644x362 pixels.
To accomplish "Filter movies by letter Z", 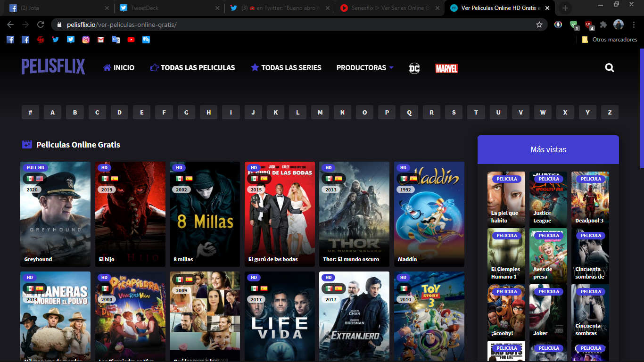I will (610, 112).
